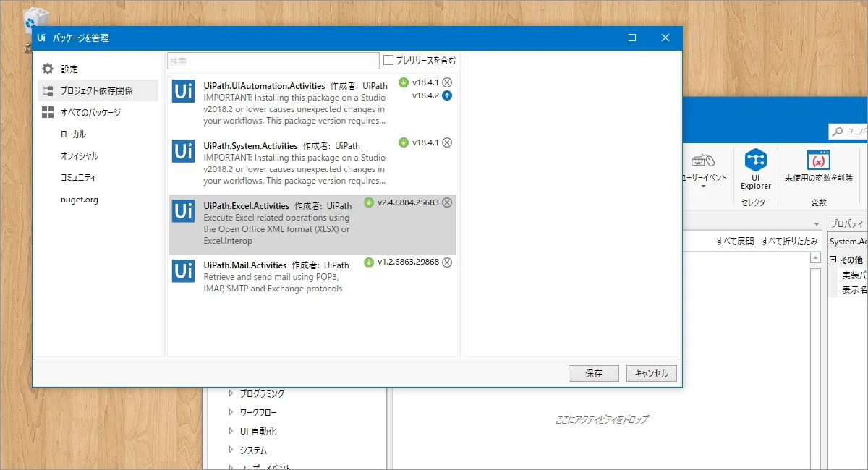Viewport: 868px width, 470px height.
Task: Remove UiPath.System.Activities using its X icon
Action: pyautogui.click(x=447, y=142)
